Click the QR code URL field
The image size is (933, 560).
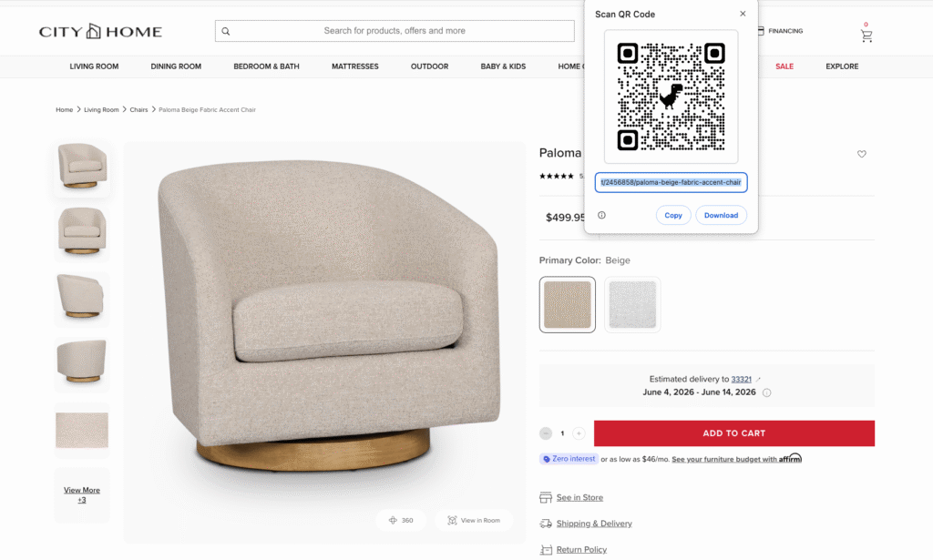click(x=672, y=182)
